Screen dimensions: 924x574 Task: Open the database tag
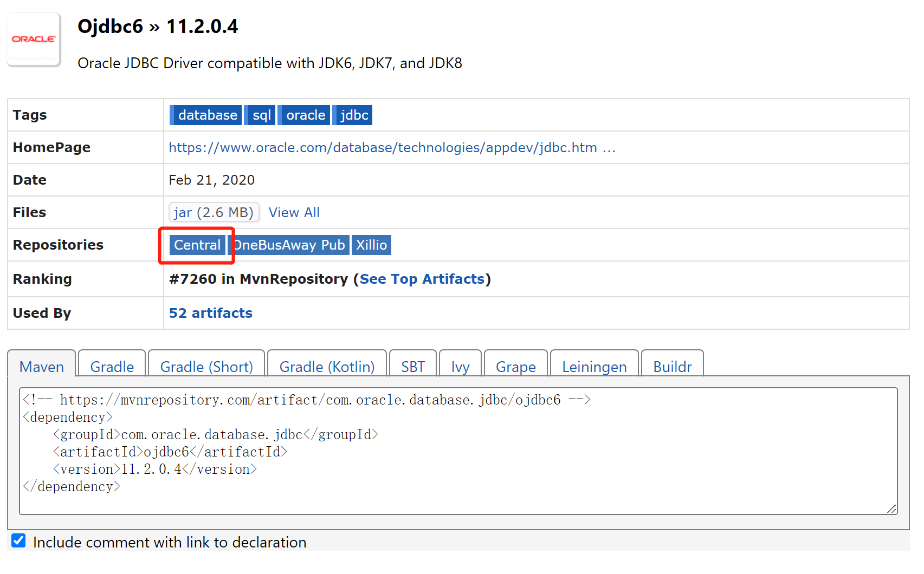click(206, 115)
